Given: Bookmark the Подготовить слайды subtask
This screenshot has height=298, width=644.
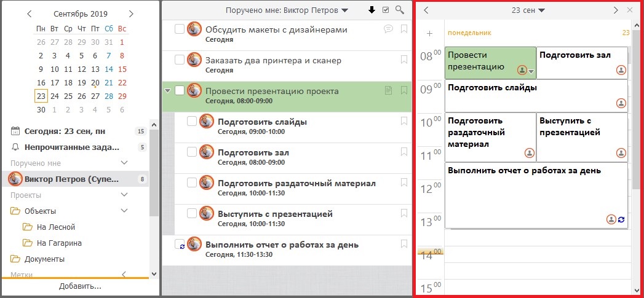Looking at the screenshot, I should (x=403, y=121).
